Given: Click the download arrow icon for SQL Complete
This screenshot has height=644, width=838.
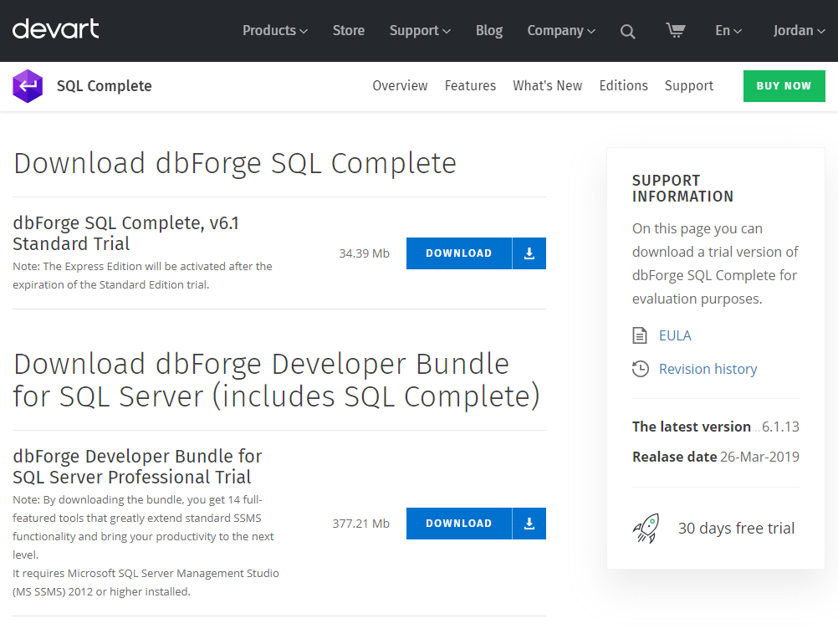Looking at the screenshot, I should click(529, 253).
